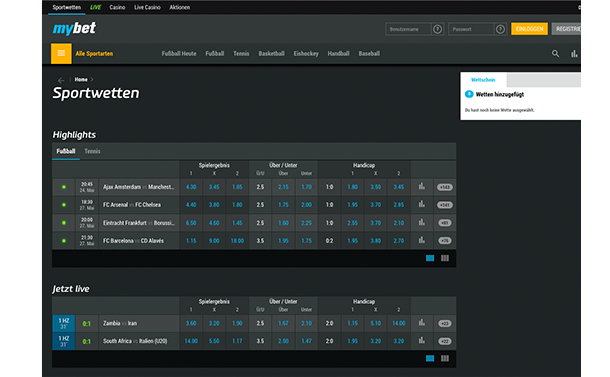Open the hamburger menu next to Alle Sportarten

click(61, 53)
